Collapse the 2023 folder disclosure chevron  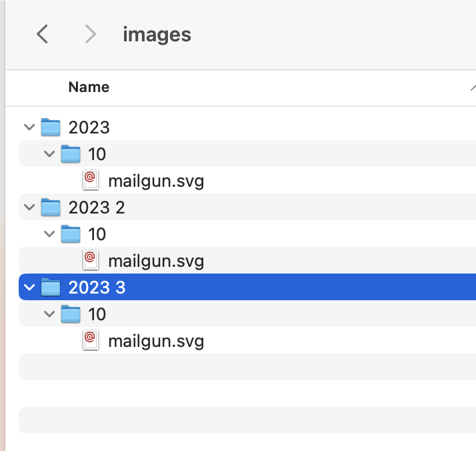(x=29, y=127)
